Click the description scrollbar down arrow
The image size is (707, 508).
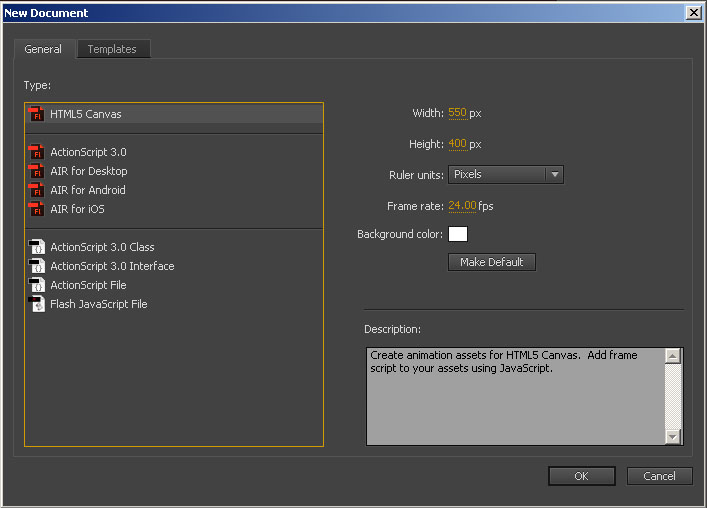(x=673, y=436)
